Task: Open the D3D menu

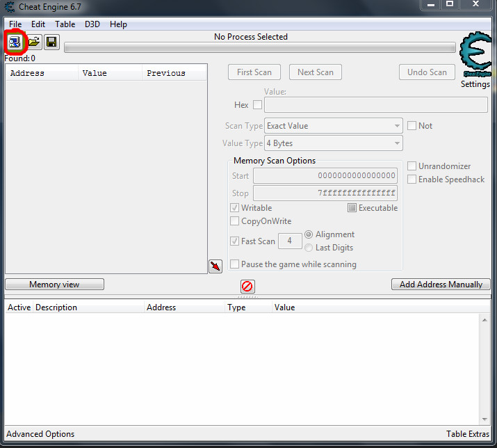Action: click(92, 24)
